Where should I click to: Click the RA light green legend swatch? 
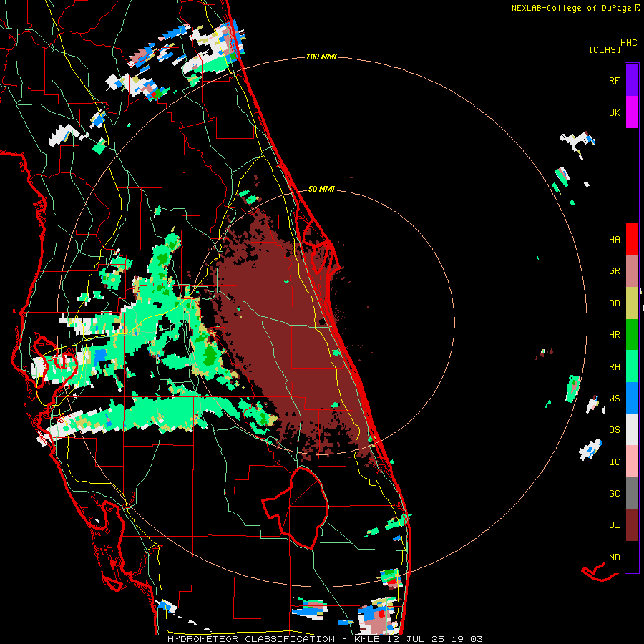coord(632,366)
